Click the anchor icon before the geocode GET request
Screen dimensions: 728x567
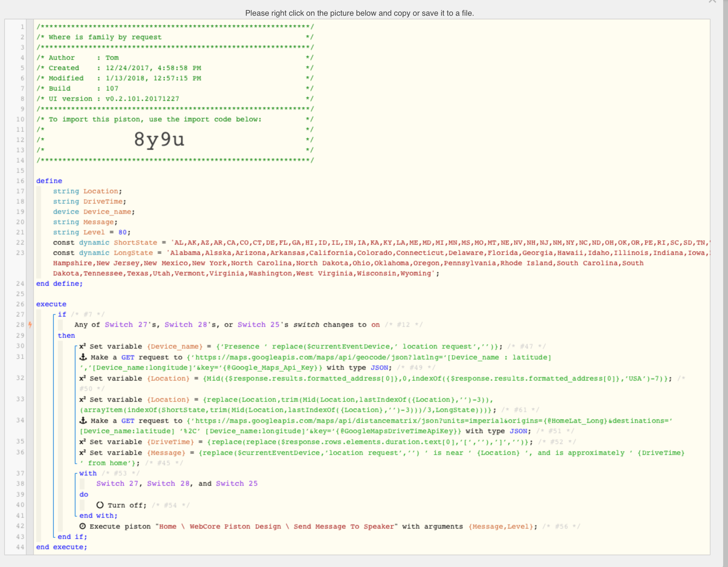[83, 357]
